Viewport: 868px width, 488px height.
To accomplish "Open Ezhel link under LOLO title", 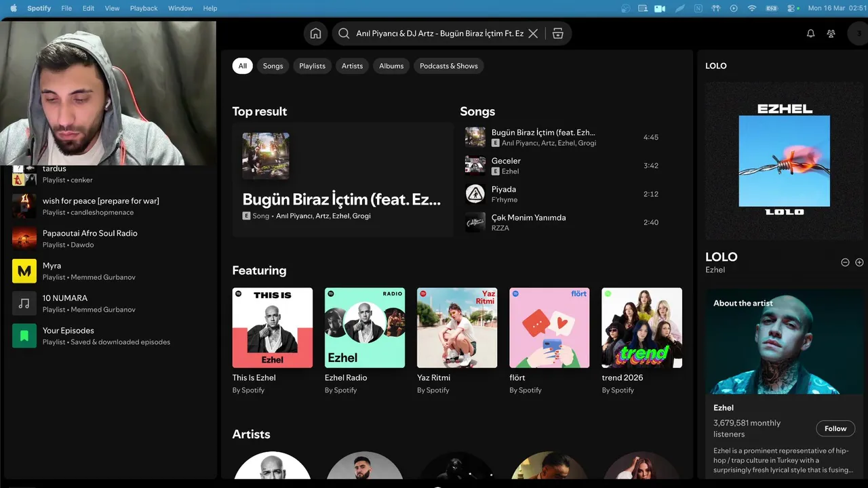I will tap(715, 270).
